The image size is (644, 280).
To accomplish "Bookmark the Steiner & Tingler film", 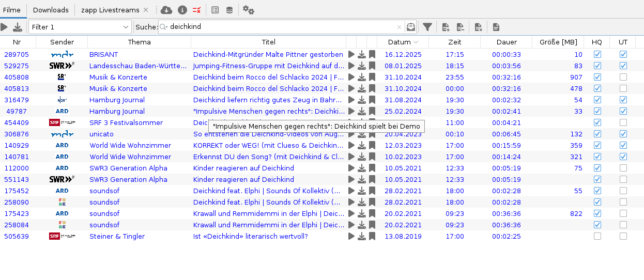I will 372,236.
